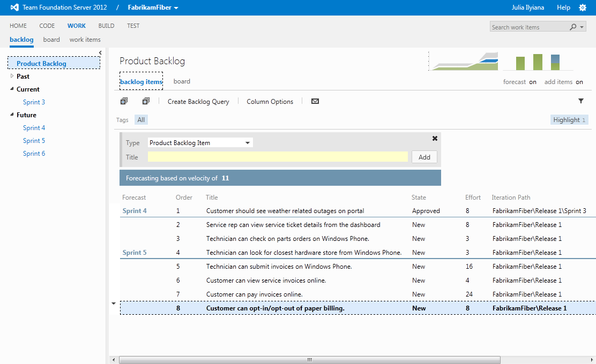Select 'Technician can submit invoices' row
596x364 pixels.
tap(358, 267)
